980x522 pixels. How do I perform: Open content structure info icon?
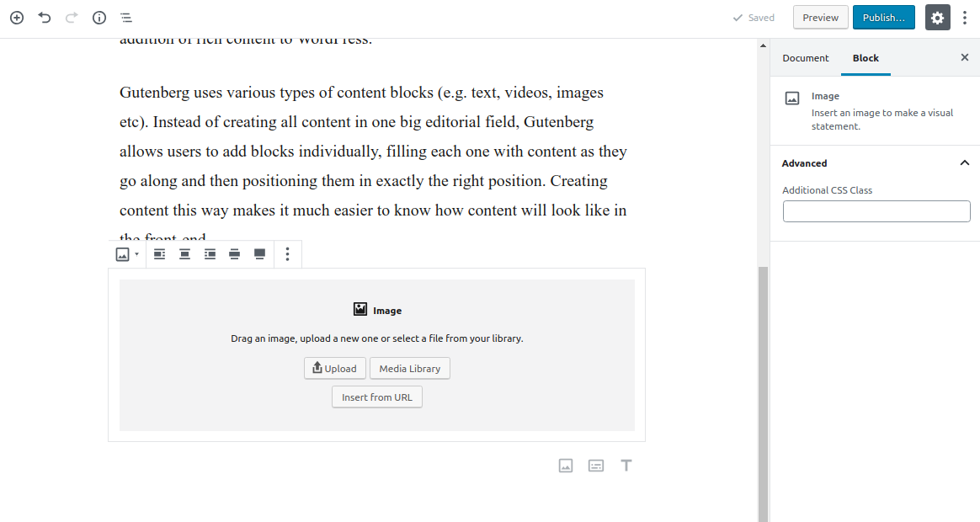pyautogui.click(x=99, y=18)
